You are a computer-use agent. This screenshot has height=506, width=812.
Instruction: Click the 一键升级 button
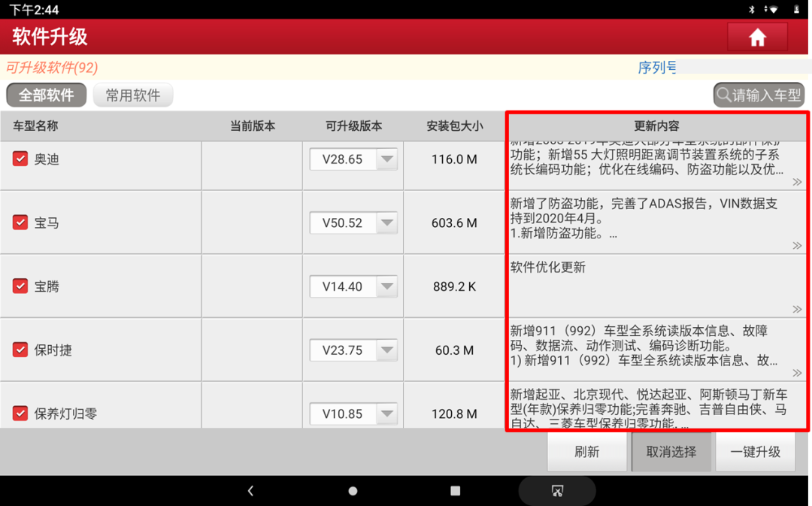[756, 452]
